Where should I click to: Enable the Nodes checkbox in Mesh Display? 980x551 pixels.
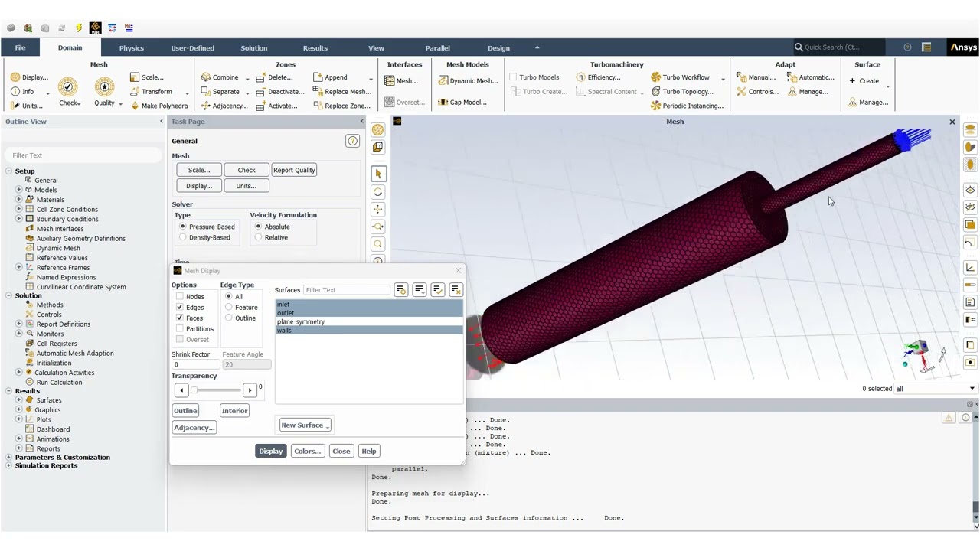(180, 296)
